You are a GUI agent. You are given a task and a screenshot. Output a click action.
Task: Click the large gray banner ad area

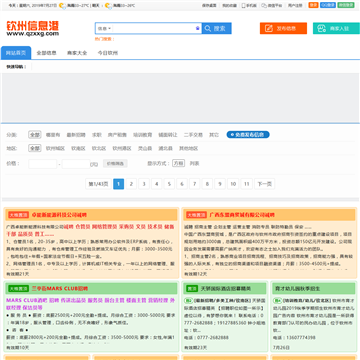pos(180,97)
